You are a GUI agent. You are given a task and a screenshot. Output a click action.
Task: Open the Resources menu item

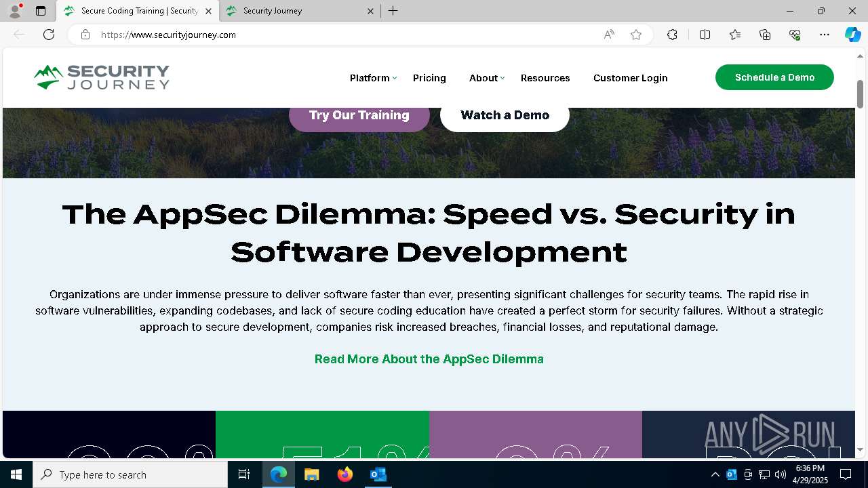click(545, 78)
